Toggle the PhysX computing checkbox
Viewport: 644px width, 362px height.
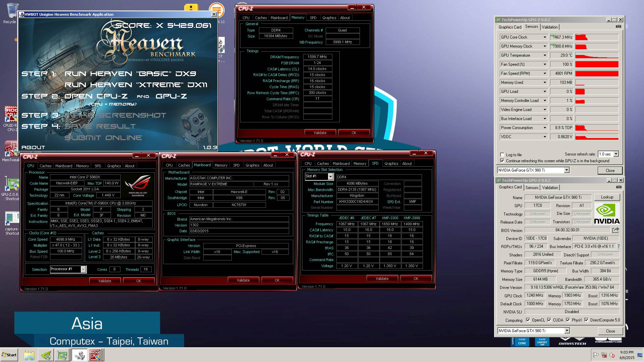[x=568, y=320]
